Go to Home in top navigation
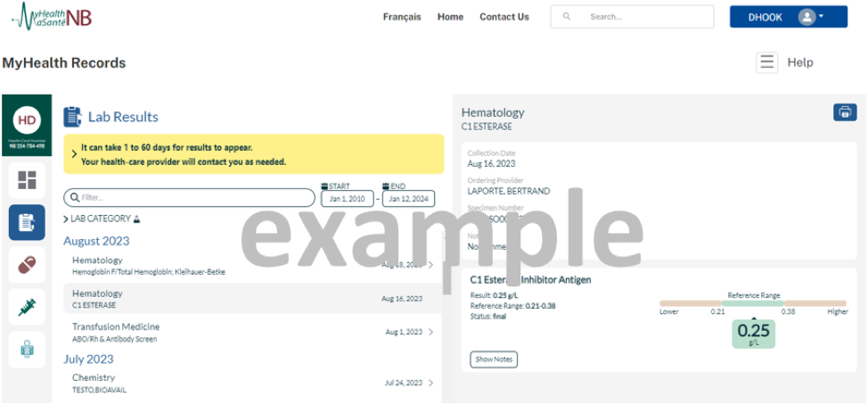This screenshot has height=405, width=868. coord(450,17)
